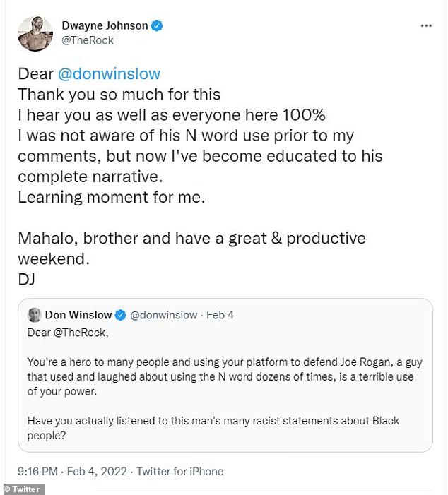Click the Twitter for iPhone source label
Screen dimensions: 448x495
(179, 471)
